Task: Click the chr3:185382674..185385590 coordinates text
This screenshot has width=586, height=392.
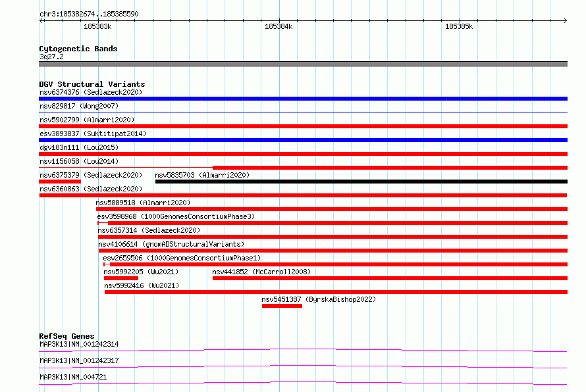Action: point(89,14)
